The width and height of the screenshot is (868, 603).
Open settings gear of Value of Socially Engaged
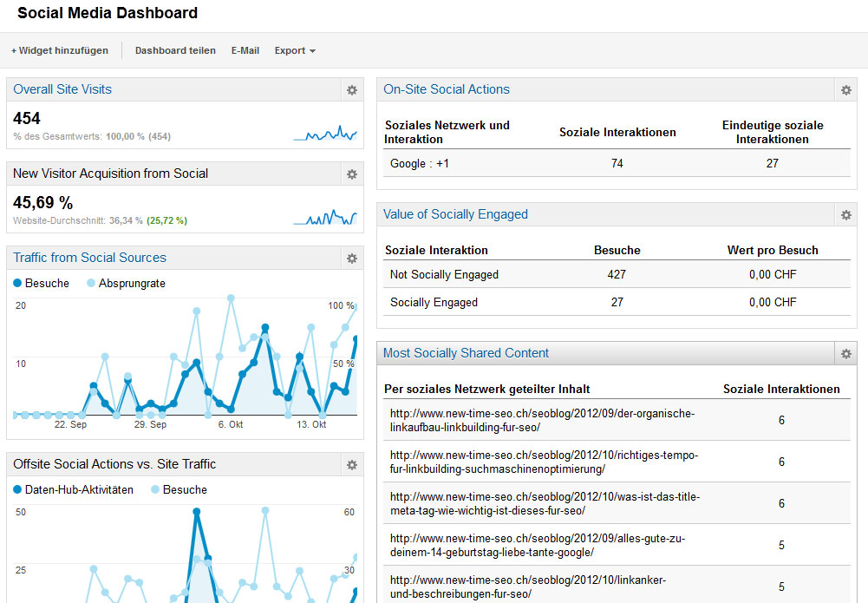845,215
